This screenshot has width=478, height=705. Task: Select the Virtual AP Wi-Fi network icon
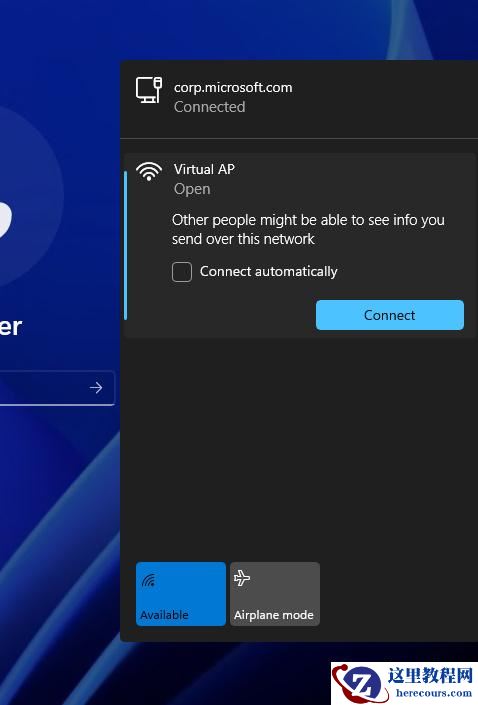coord(149,172)
